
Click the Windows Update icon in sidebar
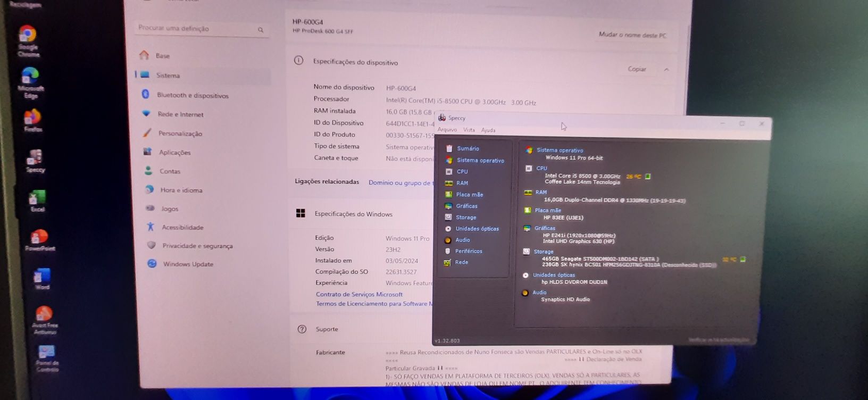click(x=152, y=263)
